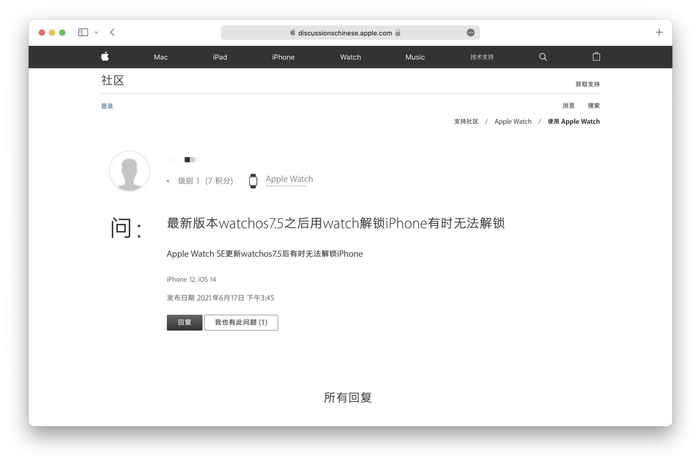
Task: Click the Apple Watch SE question body text
Action: 265,254
